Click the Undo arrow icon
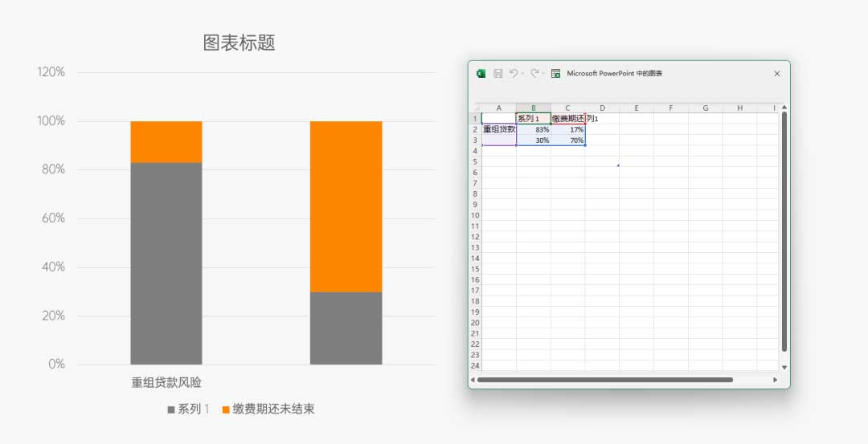Image resolution: width=868 pixels, height=444 pixels. (x=513, y=74)
